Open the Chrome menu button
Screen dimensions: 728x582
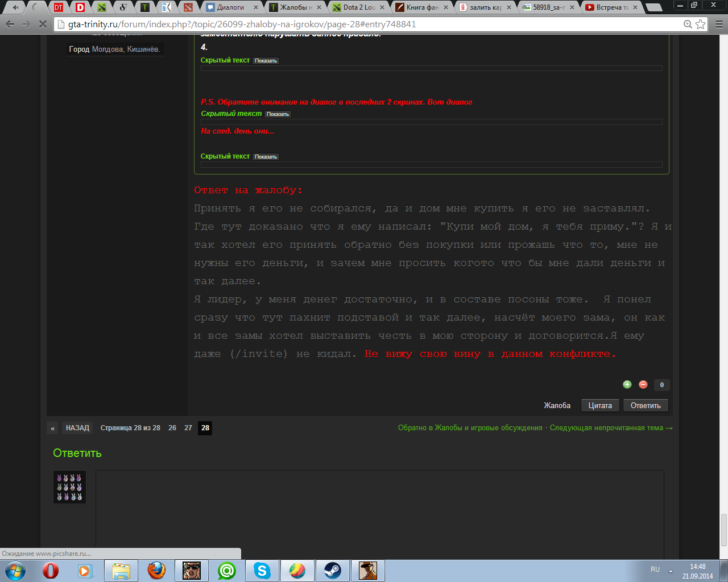(x=719, y=24)
